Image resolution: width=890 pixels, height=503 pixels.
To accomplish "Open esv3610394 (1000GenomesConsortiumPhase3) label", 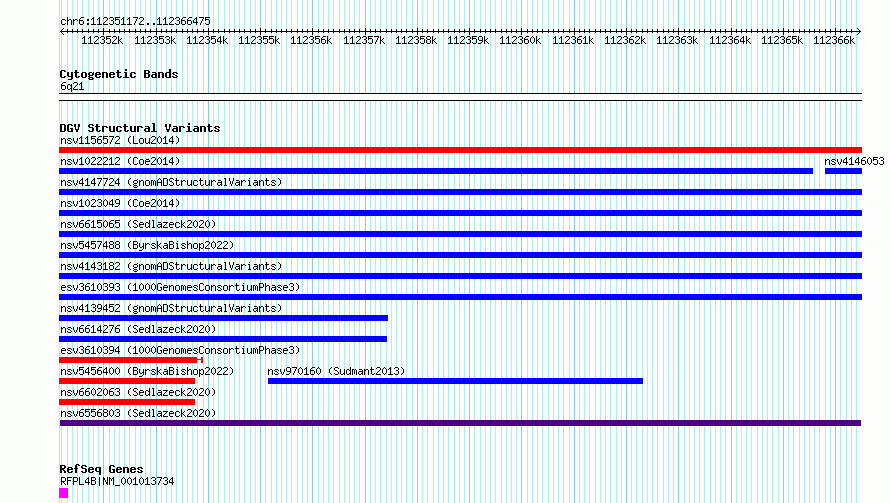I will 180,350.
